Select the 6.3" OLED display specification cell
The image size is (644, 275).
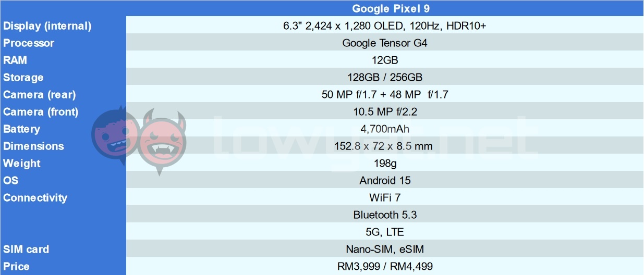384,26
